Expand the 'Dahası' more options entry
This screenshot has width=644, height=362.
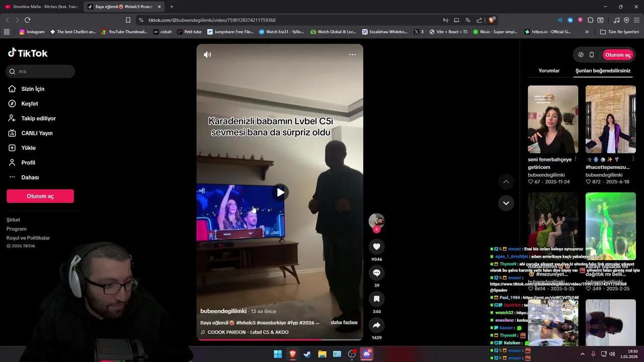tap(30, 177)
